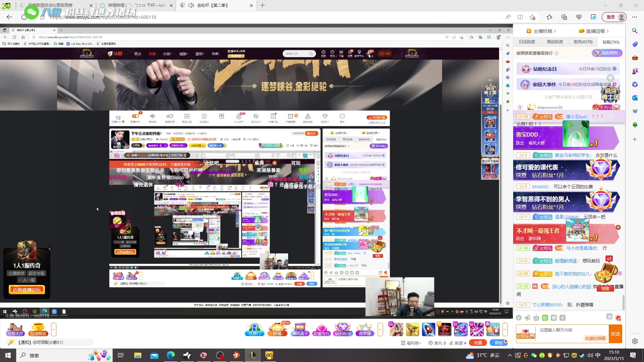Click the 充值 recharge button
The height and width of the screenshot is (362, 644).
tap(478, 343)
